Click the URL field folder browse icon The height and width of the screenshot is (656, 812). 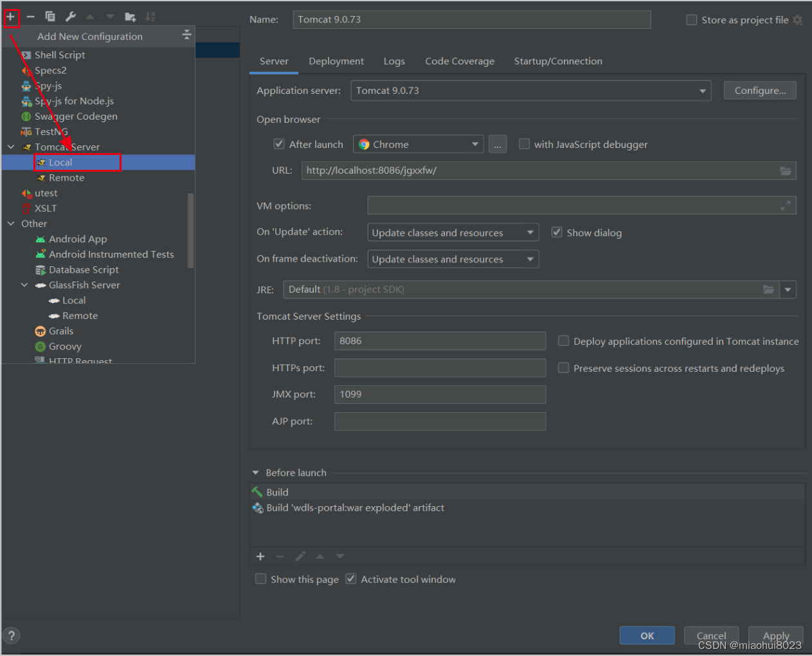coord(786,170)
